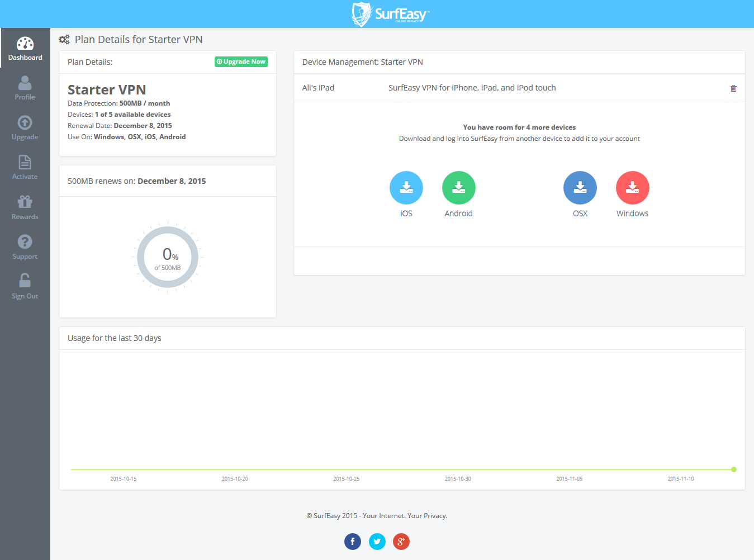Image resolution: width=754 pixels, height=560 pixels.
Task: Open the Rewards sidebar page
Action: (x=25, y=207)
